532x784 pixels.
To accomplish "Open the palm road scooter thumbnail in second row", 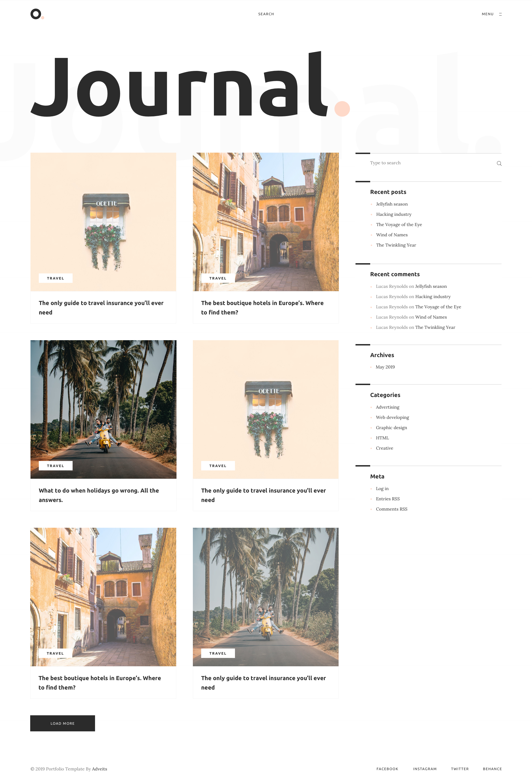I will pyautogui.click(x=103, y=409).
